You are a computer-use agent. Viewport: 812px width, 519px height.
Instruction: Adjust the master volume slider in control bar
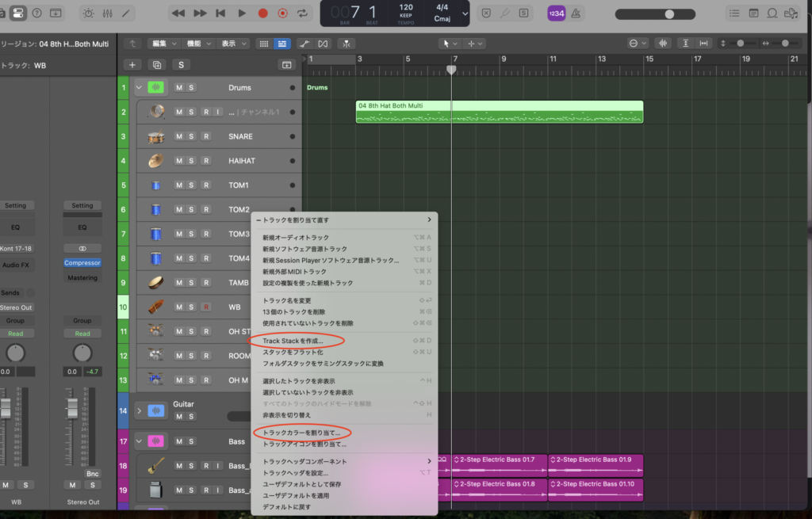coord(668,13)
